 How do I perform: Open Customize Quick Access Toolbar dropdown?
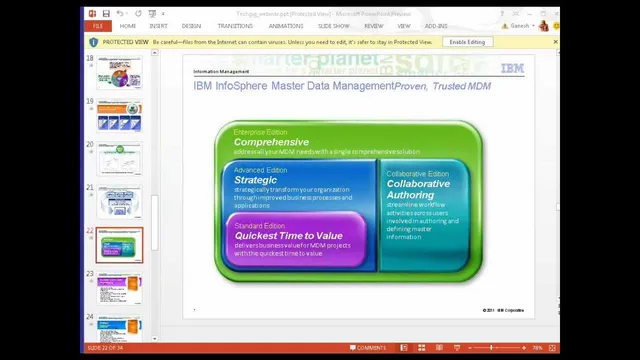tap(163, 14)
